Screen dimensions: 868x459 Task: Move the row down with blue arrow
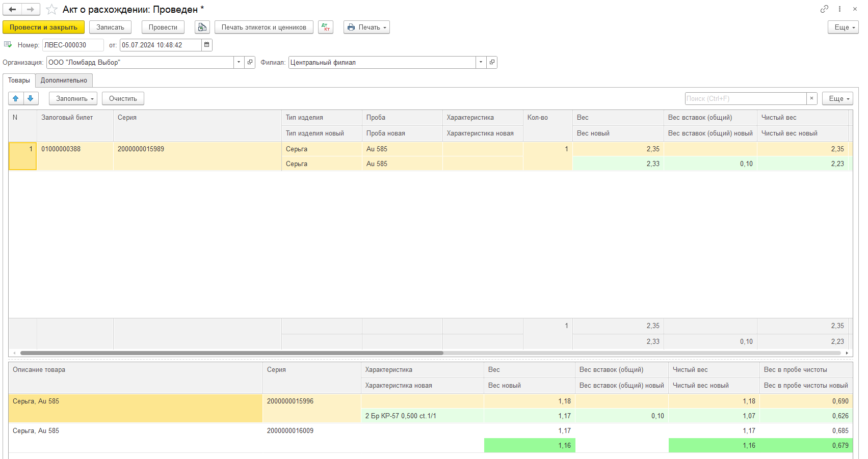pos(31,98)
